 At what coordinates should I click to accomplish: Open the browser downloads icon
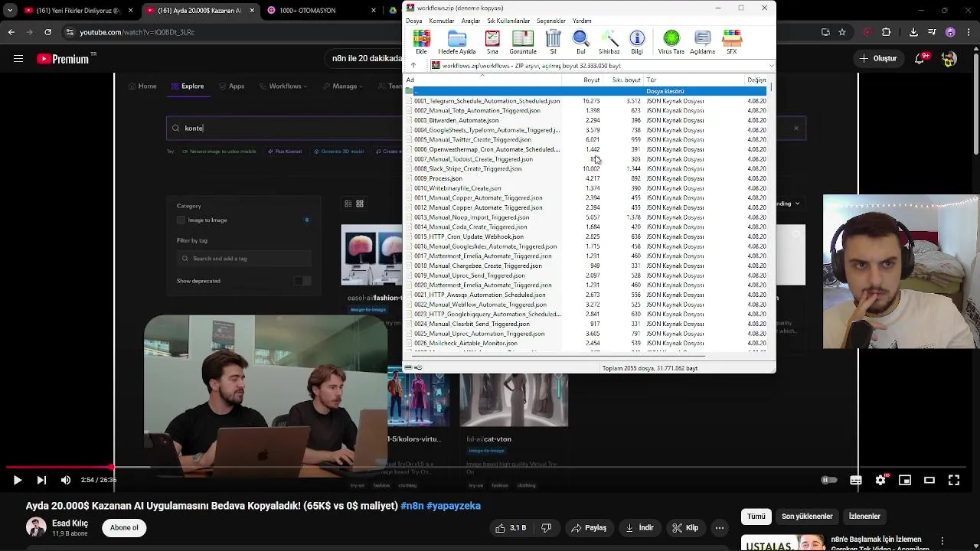[x=914, y=32]
